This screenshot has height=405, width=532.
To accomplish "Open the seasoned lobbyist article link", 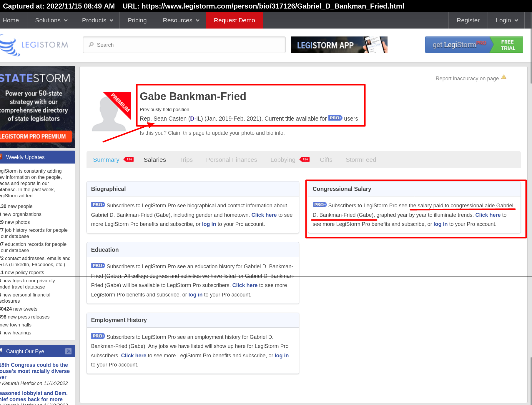I will (x=34, y=396).
